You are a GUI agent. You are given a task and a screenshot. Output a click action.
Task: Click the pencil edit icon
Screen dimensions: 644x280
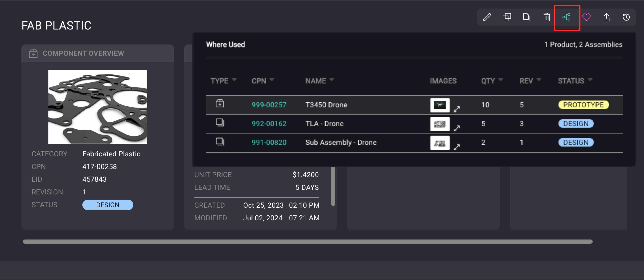487,17
